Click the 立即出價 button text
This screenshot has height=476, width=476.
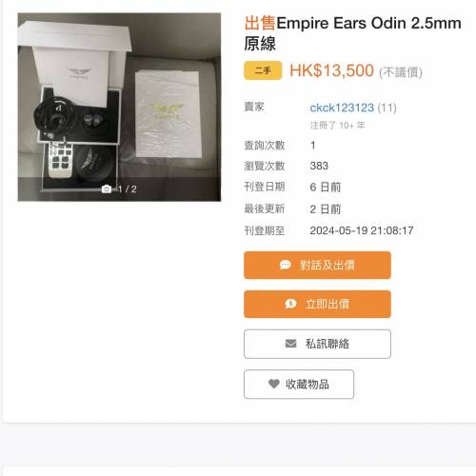pyautogui.click(x=327, y=304)
